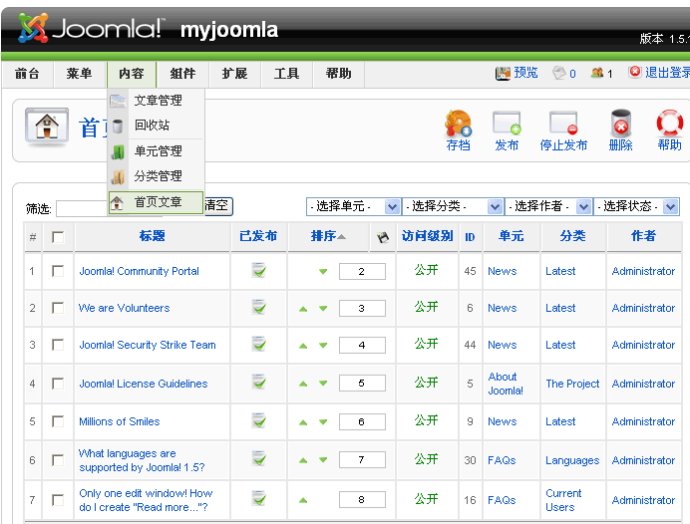Image resolution: width=690 pixels, height=524 pixels.
Task: Select 单元管理 in the content menu
Action: [156, 151]
